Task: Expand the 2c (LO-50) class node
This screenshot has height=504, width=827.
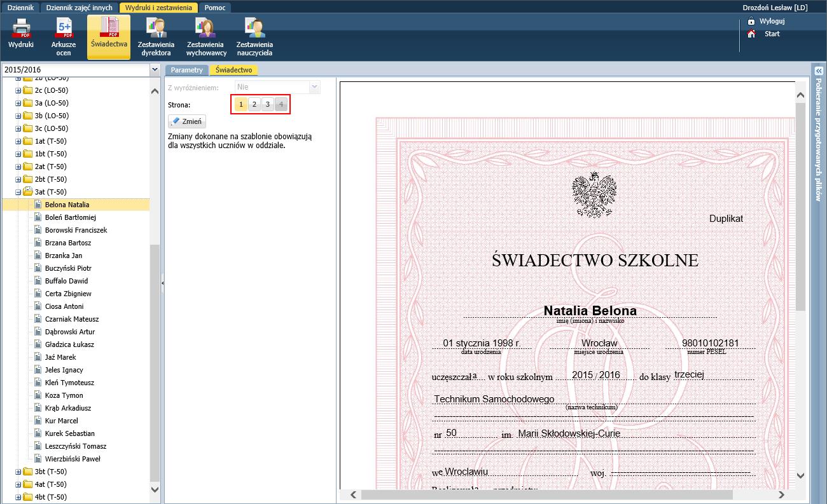Action: (18, 90)
